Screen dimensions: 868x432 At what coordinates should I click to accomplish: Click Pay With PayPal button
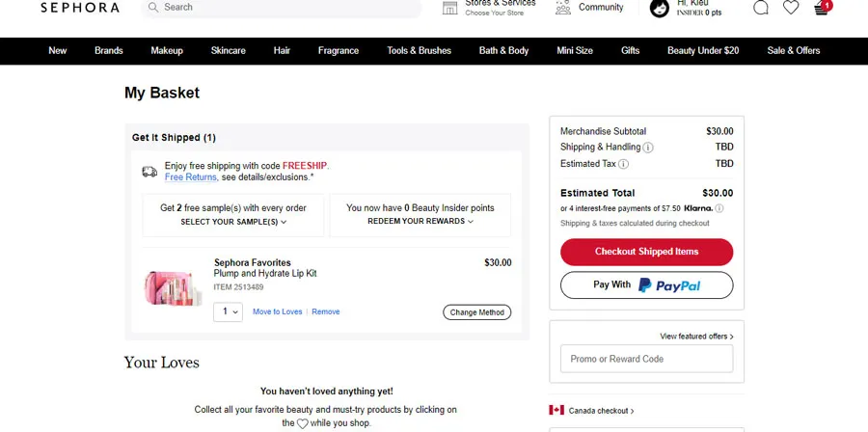646,285
